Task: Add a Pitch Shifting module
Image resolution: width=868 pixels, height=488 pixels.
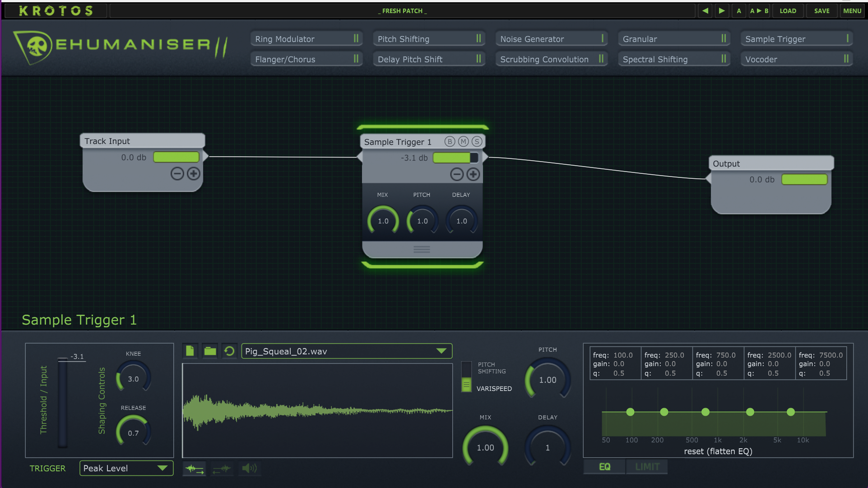Action: (429, 39)
